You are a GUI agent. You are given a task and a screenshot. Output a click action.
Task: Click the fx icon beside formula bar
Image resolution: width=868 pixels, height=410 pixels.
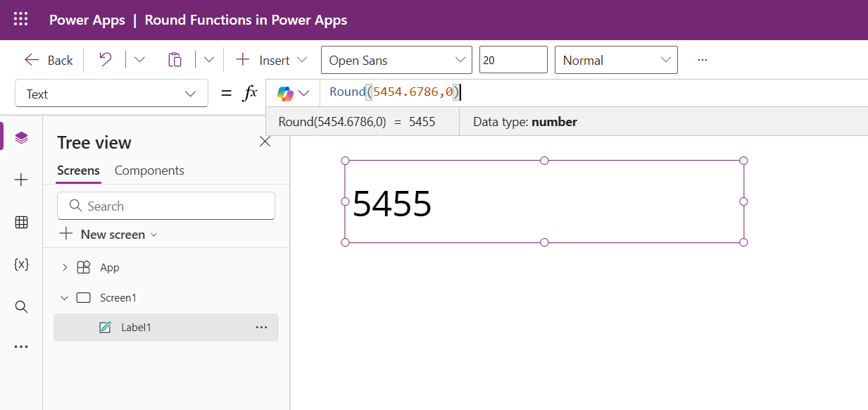pos(250,92)
